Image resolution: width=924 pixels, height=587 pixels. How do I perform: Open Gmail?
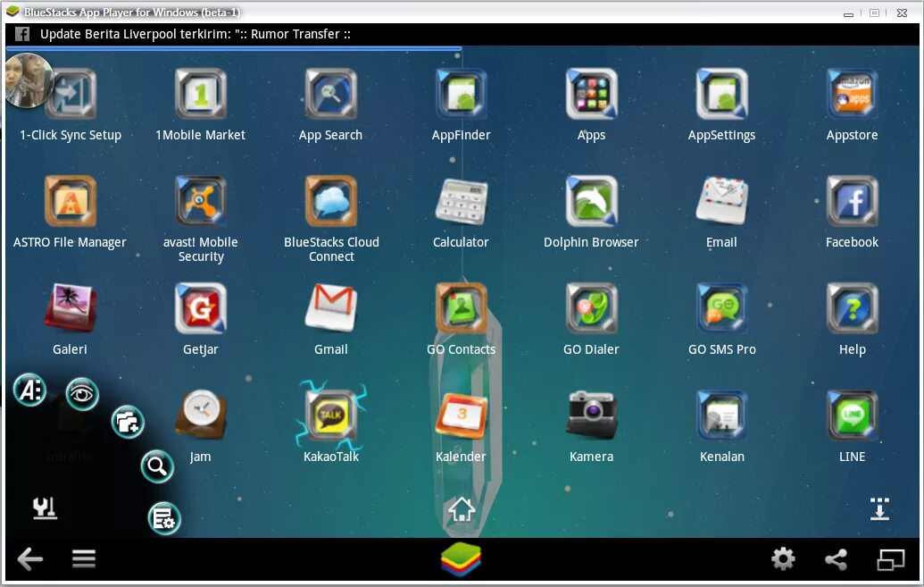[331, 307]
